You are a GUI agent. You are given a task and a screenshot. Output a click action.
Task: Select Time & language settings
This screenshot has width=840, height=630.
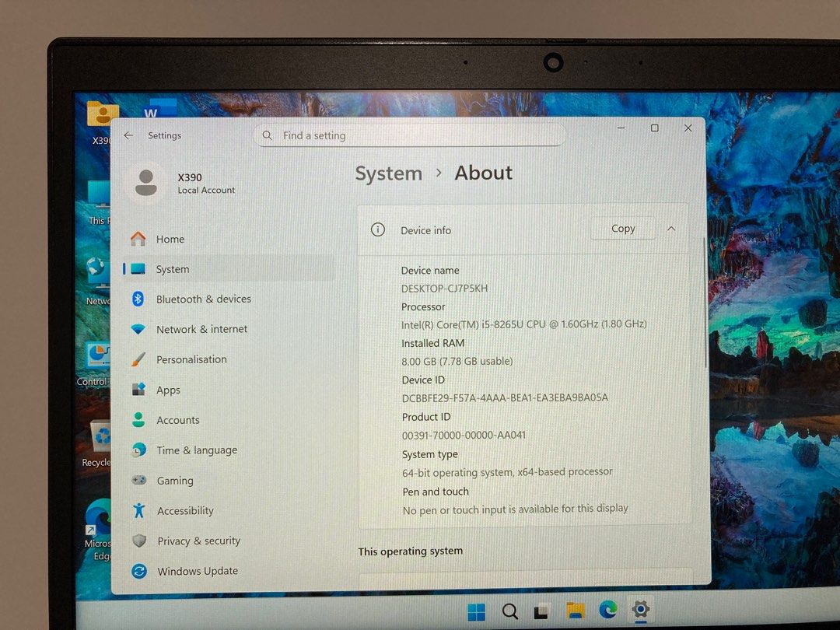[x=194, y=450]
